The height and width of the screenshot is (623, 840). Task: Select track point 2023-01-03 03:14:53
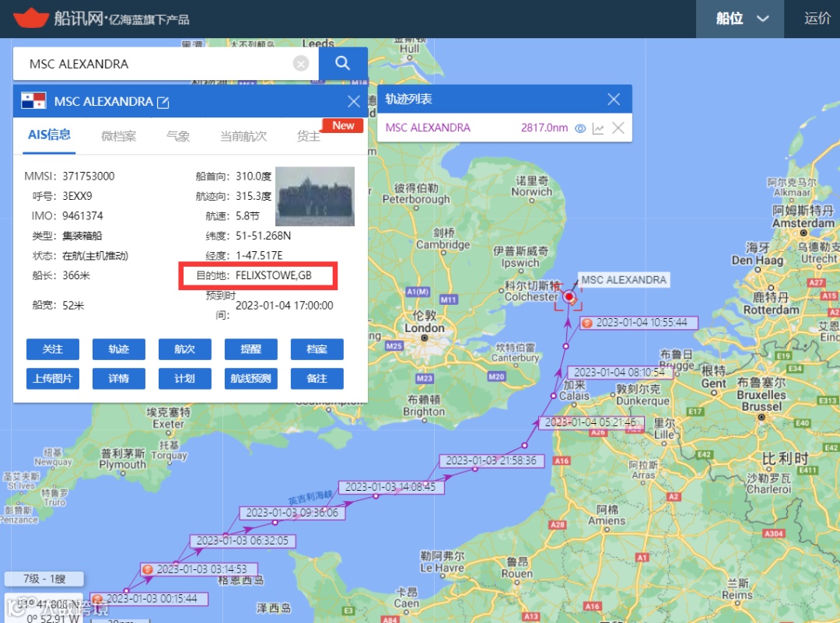point(199,569)
